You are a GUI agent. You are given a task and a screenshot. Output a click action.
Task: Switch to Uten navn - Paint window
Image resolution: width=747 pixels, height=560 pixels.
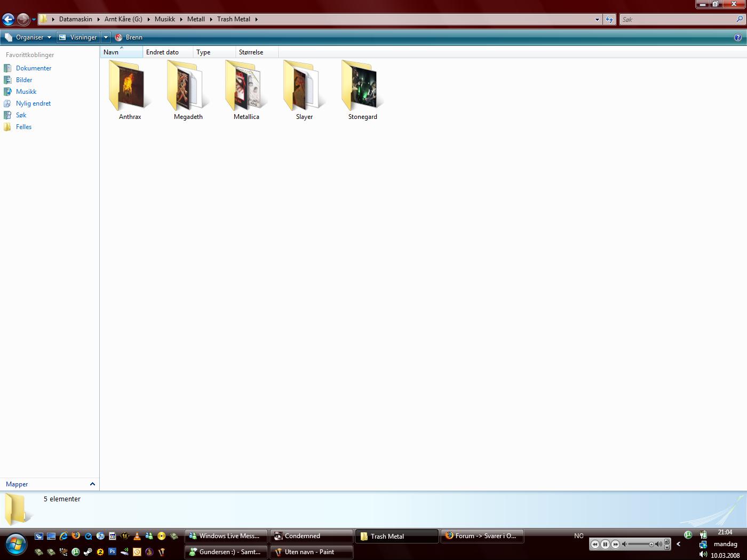[x=312, y=552]
